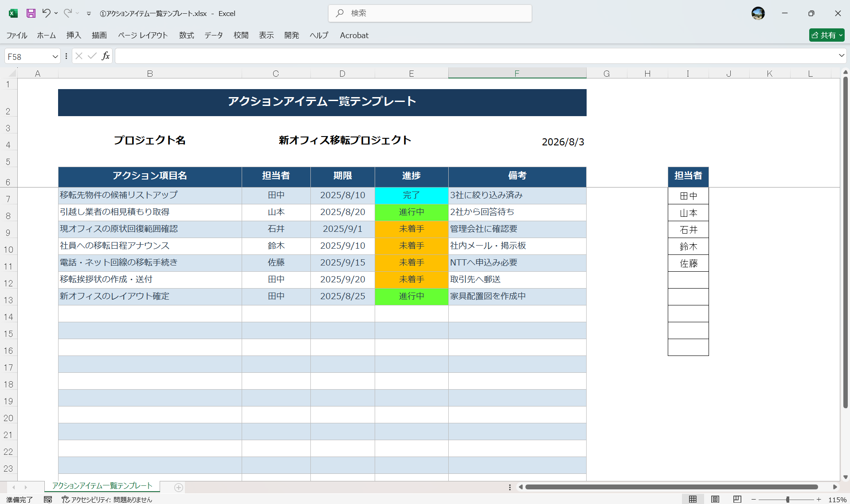The height and width of the screenshot is (504, 850).
Task: Click the 家具配置図を作成中 remark cell
Action: point(517,297)
